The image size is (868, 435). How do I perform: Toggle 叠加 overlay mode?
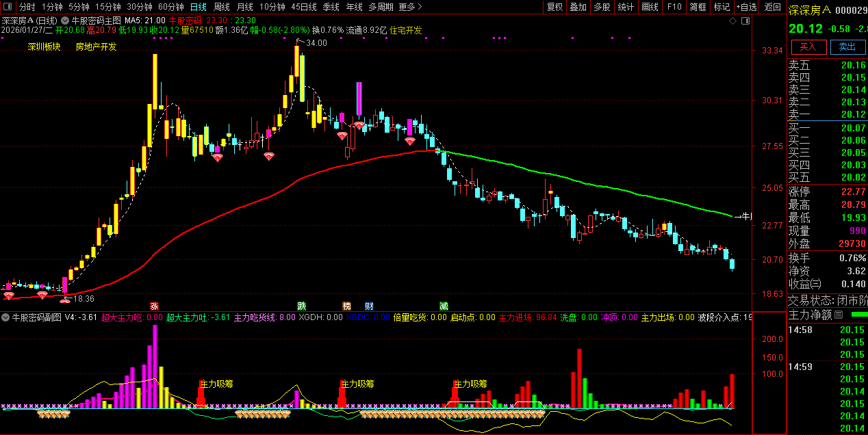tap(578, 7)
